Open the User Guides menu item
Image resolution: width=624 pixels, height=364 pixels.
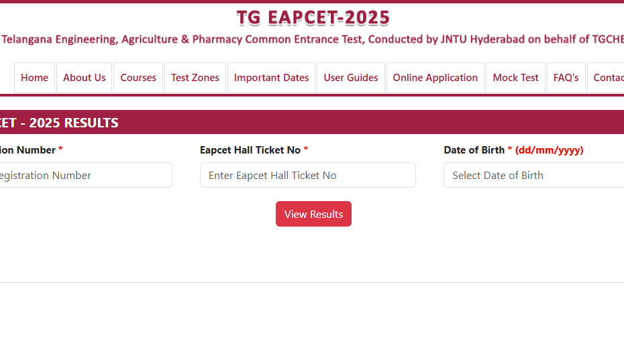pos(351,78)
